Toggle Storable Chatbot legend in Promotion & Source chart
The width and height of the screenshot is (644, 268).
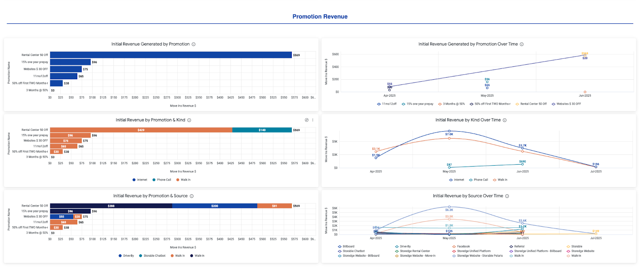[155, 256]
